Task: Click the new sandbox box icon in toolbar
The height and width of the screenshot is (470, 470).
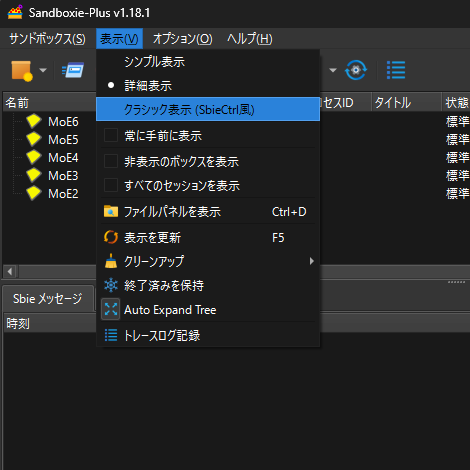Action: pyautogui.click(x=22, y=71)
